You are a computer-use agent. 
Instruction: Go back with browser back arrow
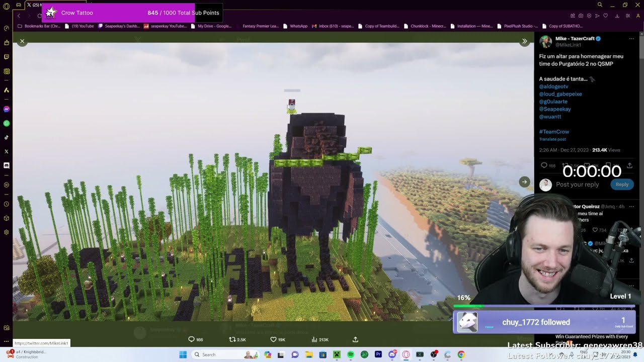click(x=19, y=16)
